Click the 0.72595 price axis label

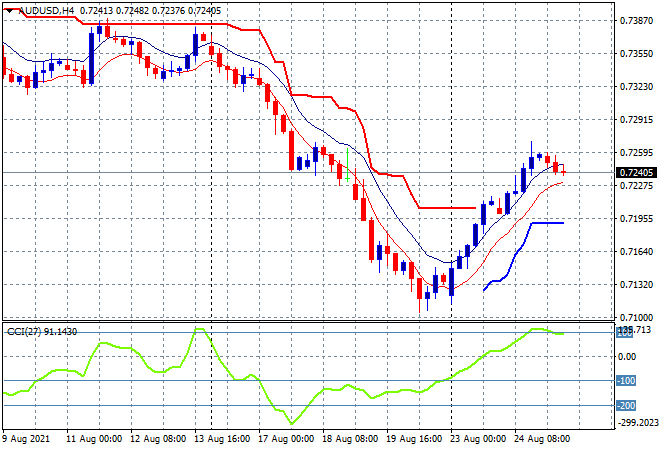636,152
